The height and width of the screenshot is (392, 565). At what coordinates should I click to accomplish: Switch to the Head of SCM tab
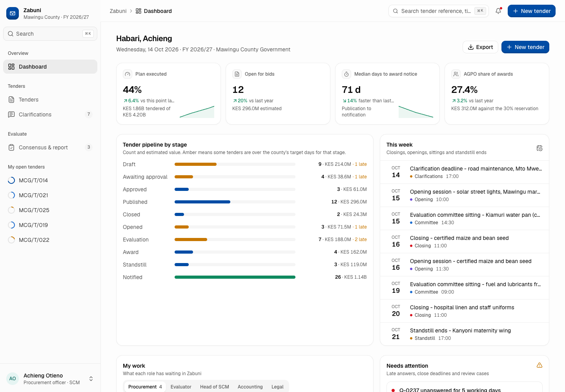(215, 387)
